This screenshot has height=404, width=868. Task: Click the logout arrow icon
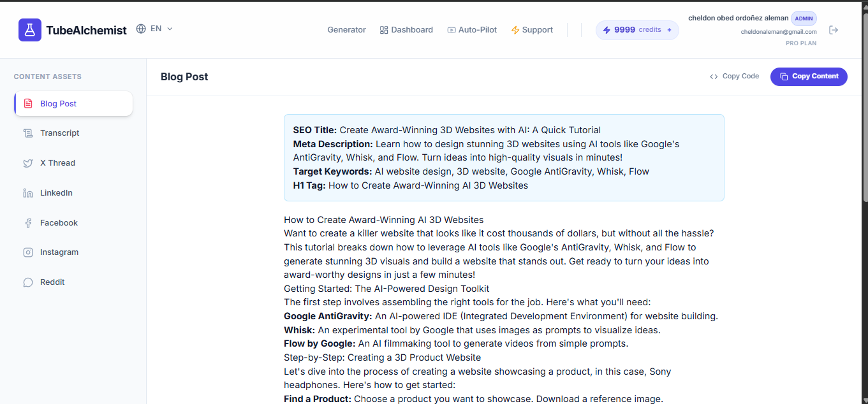834,29
